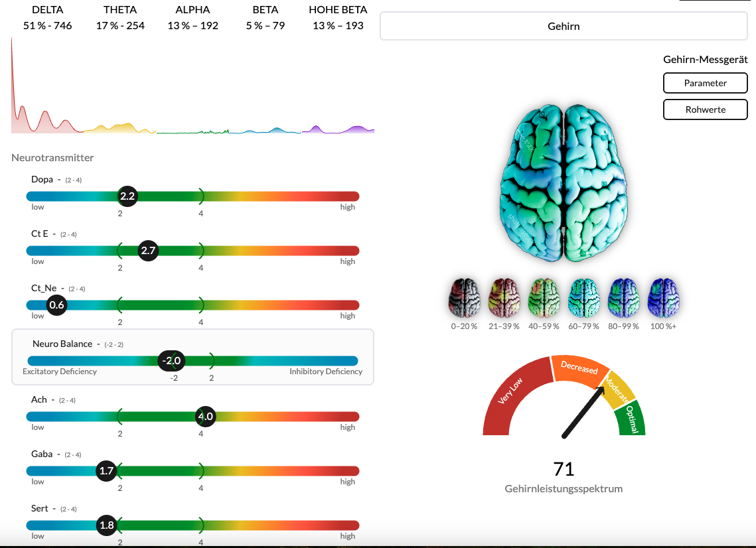
Task: Open the Parameter button
Action: (705, 83)
